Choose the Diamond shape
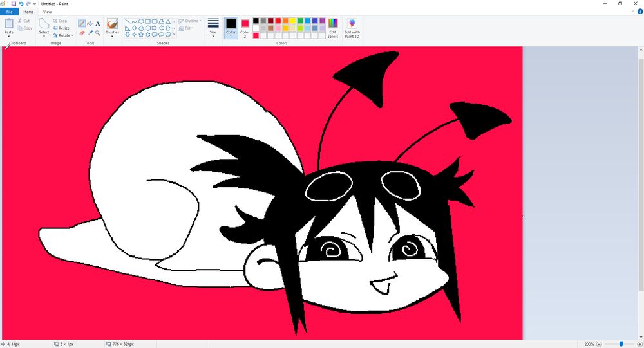This screenshot has width=644, height=348. tap(135, 28)
